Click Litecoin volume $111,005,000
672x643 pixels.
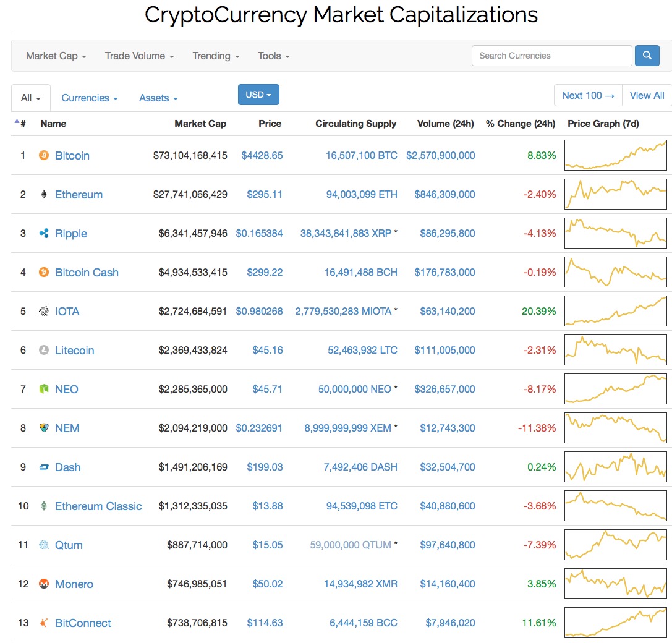click(444, 350)
